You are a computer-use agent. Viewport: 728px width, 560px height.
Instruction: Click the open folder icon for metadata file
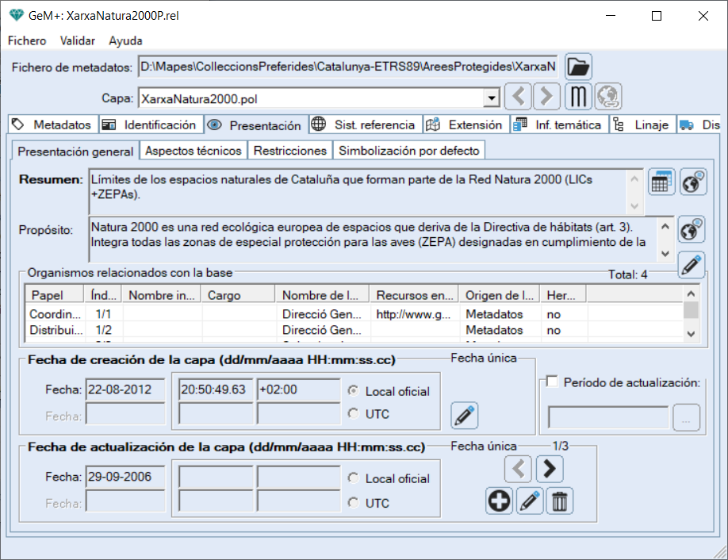point(578,67)
